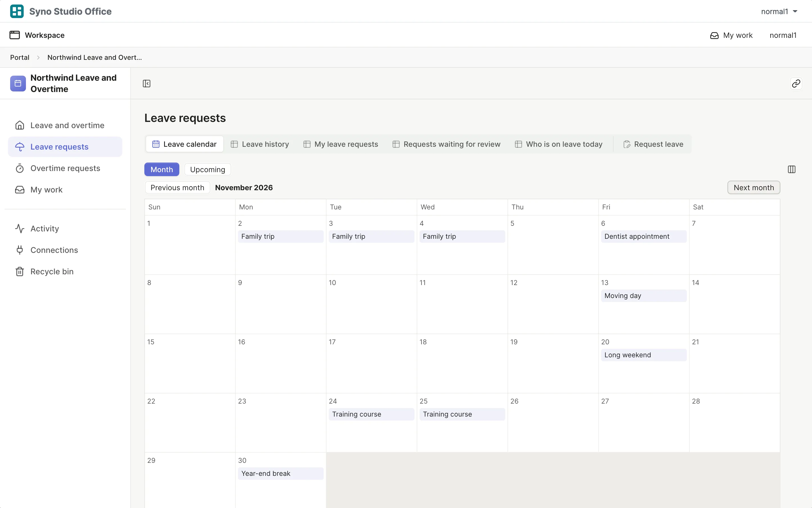
Task: Click the normal1 user label beside My work
Action: point(783,35)
